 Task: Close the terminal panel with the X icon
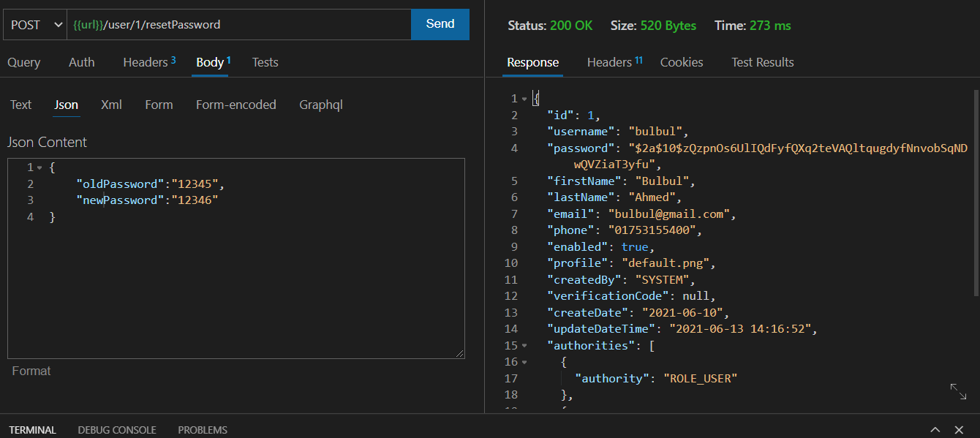click(x=959, y=429)
